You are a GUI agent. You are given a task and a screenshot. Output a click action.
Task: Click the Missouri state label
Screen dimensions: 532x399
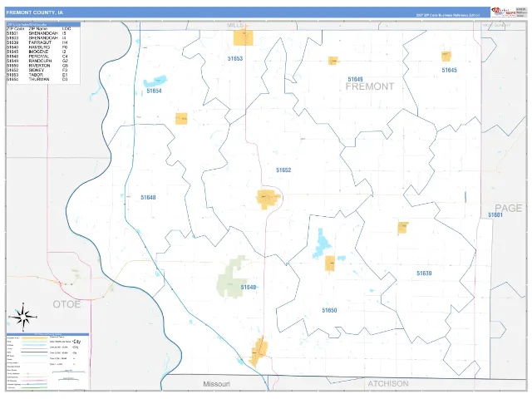tap(216, 384)
